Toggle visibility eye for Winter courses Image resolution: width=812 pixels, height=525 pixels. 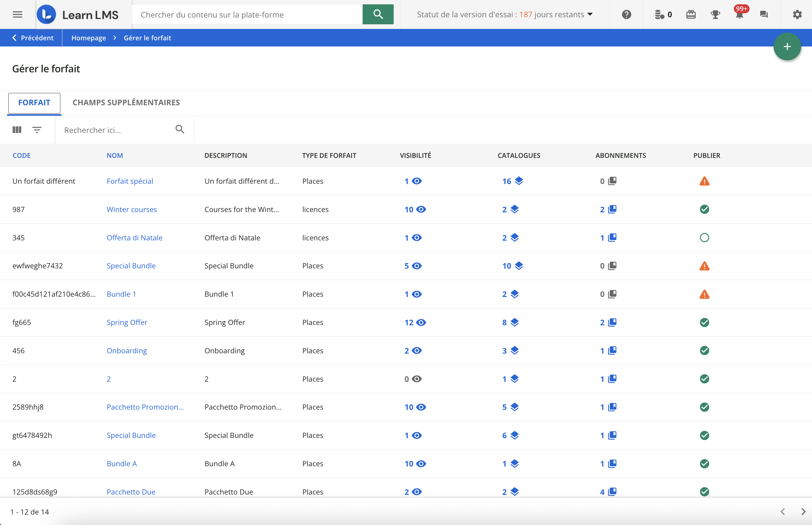click(421, 209)
